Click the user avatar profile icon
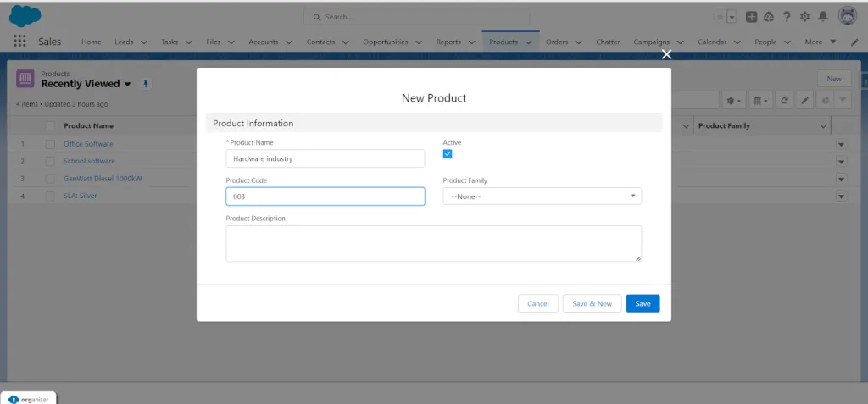This screenshot has height=404, width=868. [848, 17]
